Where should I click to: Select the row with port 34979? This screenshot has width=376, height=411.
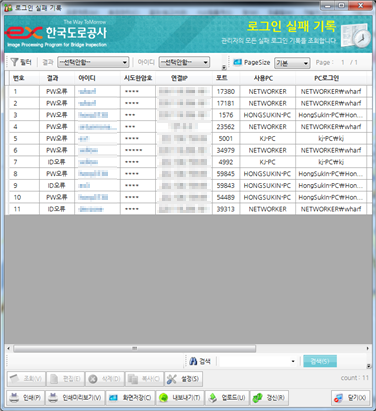tap(188, 150)
